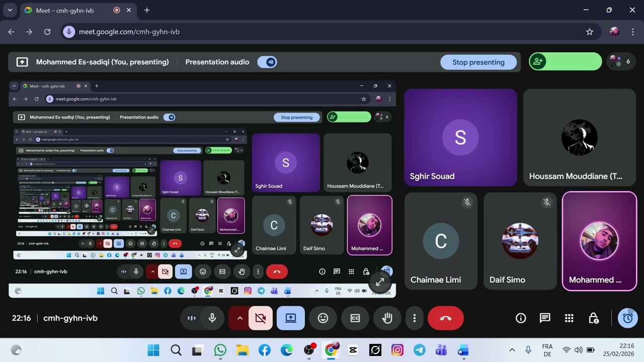This screenshot has width=644, height=362.
Task: Open Telegram from the taskbar
Action: coord(420,350)
